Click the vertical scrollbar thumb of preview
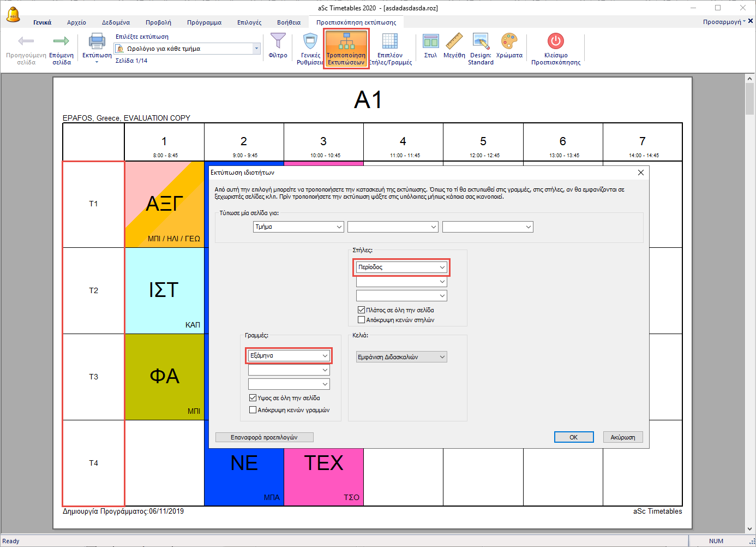This screenshot has height=547, width=756. pos(749,98)
